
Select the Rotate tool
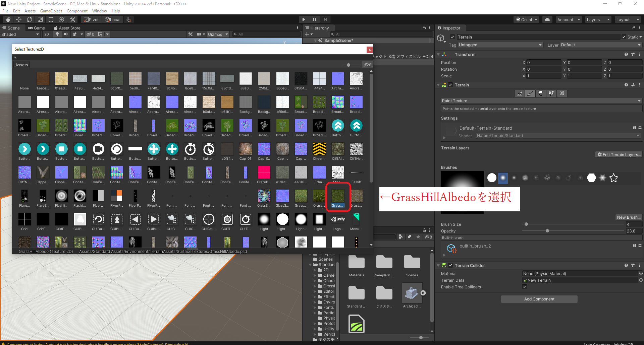[x=30, y=19]
